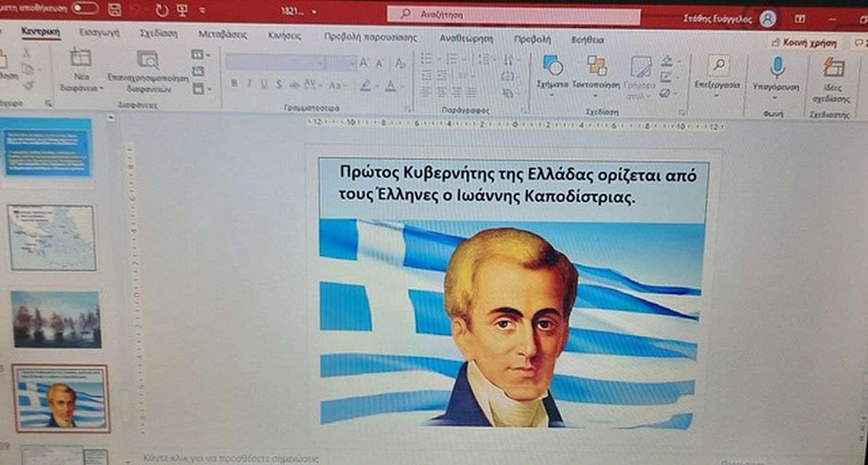Click the Reset slide icon

point(198,71)
